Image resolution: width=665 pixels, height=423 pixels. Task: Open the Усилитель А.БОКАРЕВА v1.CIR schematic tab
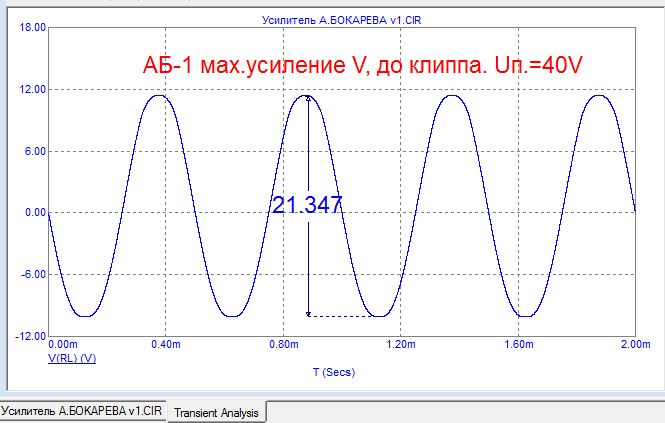[x=82, y=412]
